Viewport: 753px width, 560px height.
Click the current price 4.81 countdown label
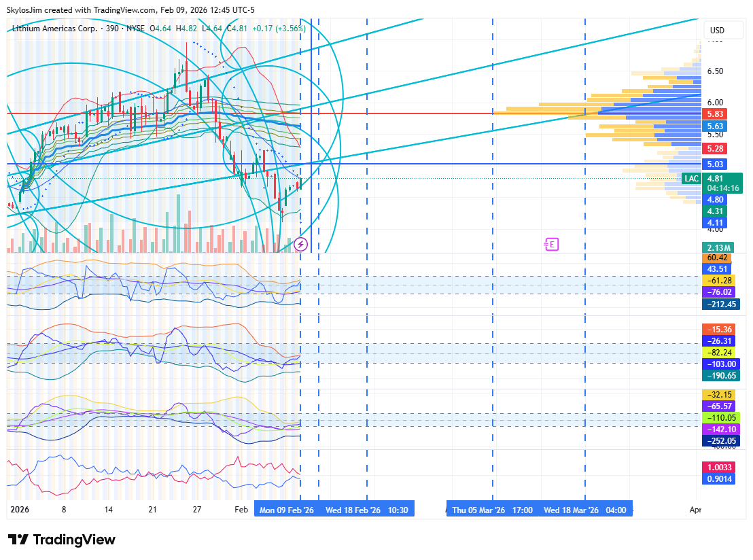pos(722,183)
